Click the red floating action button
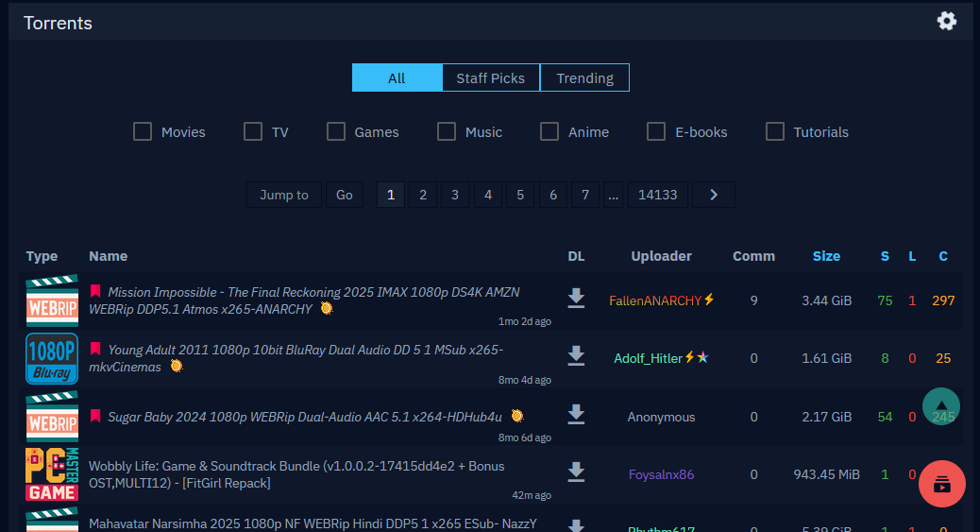This screenshot has width=980, height=532. [x=941, y=484]
